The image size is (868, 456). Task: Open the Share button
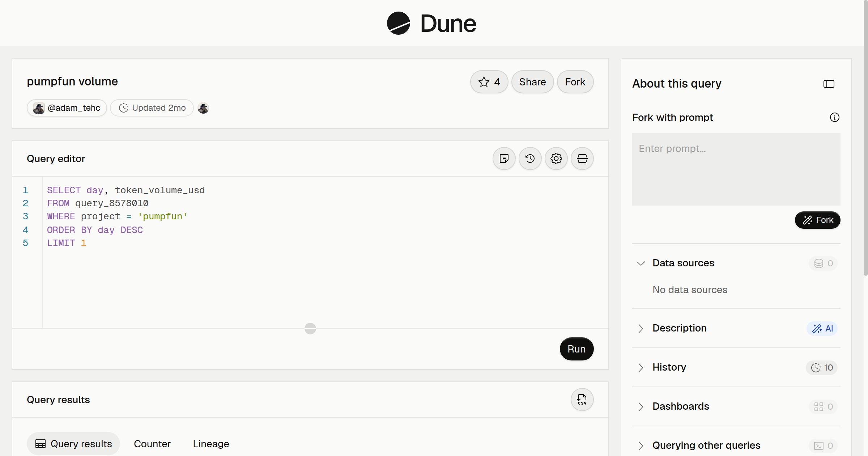(x=532, y=82)
